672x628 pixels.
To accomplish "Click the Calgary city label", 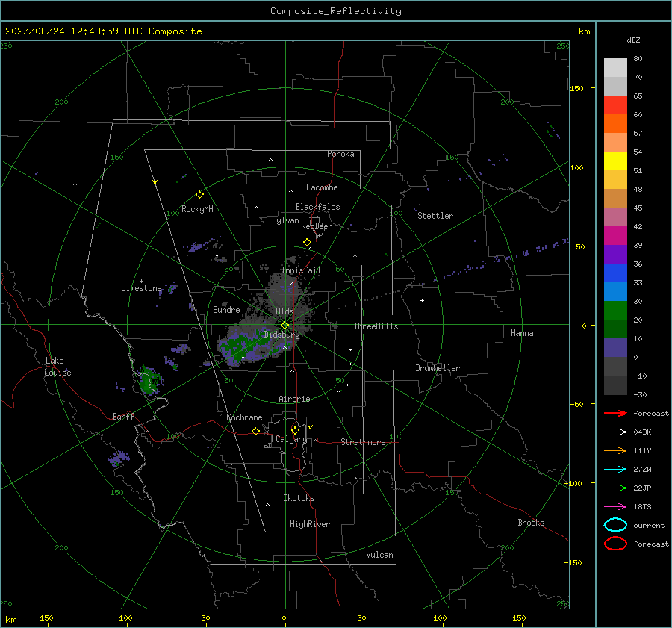I will pyautogui.click(x=291, y=439).
